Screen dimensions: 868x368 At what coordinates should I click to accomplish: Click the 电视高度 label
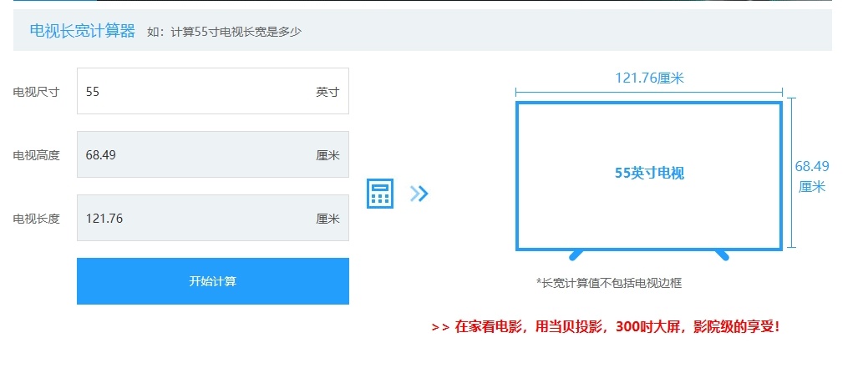[x=36, y=155]
